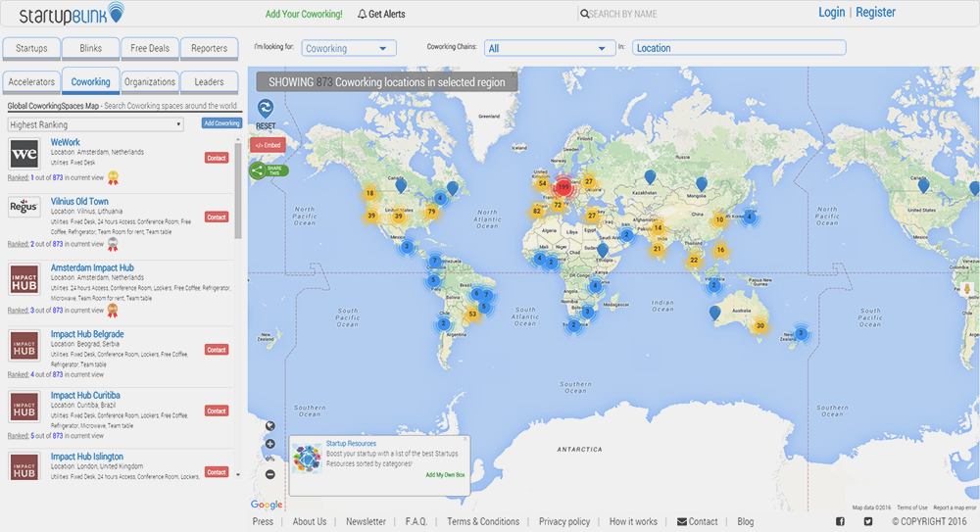Click the 10 cluster marker in China
This screenshot has width=980, height=532.
719,219
